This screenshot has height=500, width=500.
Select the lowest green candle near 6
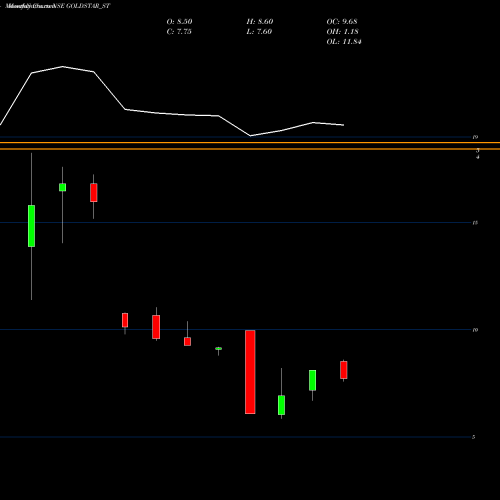click(x=281, y=405)
